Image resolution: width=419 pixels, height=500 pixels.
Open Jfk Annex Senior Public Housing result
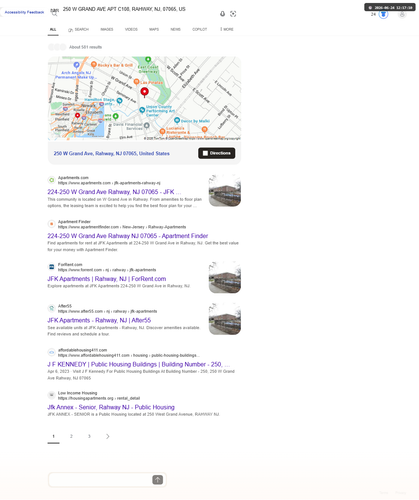[x=111, y=407]
